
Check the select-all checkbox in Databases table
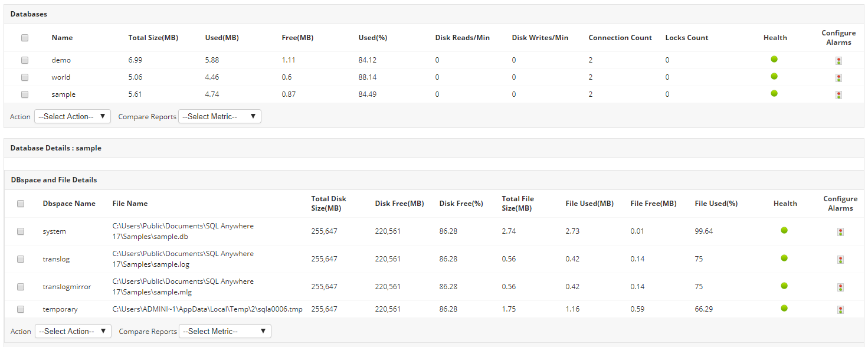click(24, 37)
